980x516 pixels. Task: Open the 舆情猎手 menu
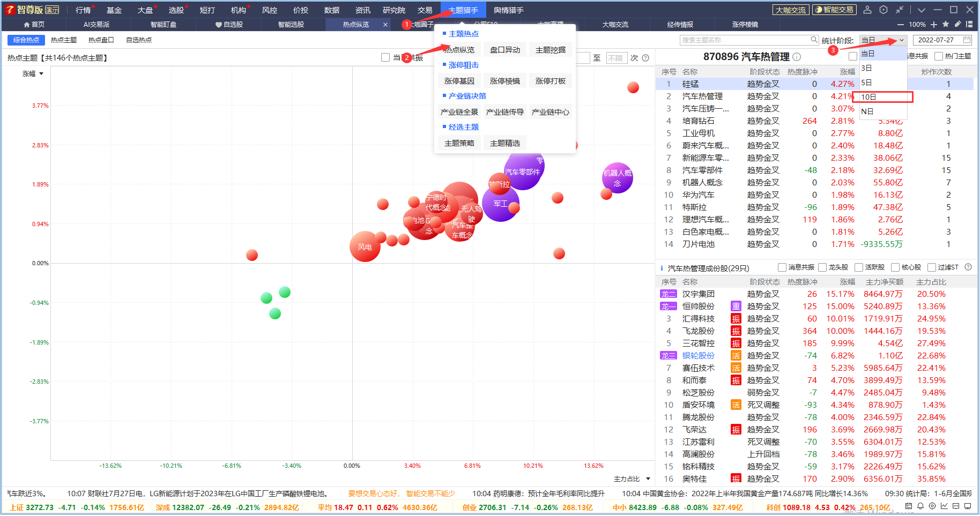(508, 10)
